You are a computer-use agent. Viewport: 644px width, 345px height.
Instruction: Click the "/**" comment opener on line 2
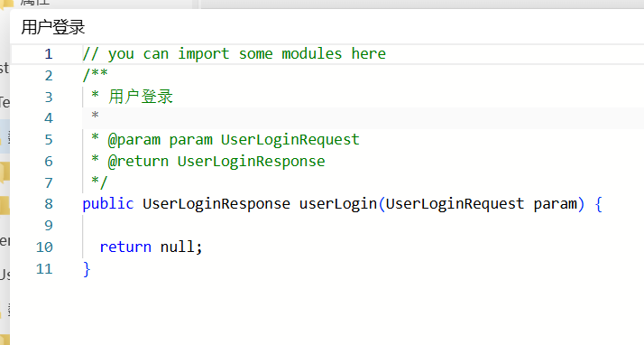(96, 75)
